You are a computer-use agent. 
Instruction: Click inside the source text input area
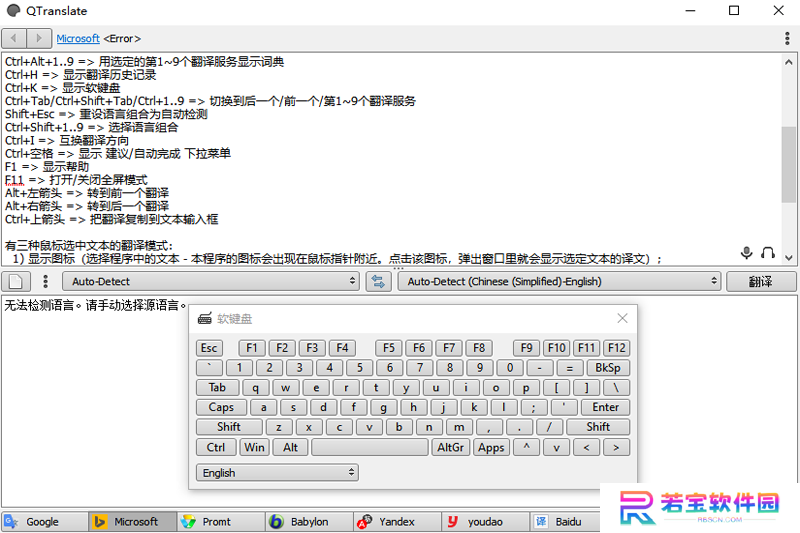click(x=392, y=159)
